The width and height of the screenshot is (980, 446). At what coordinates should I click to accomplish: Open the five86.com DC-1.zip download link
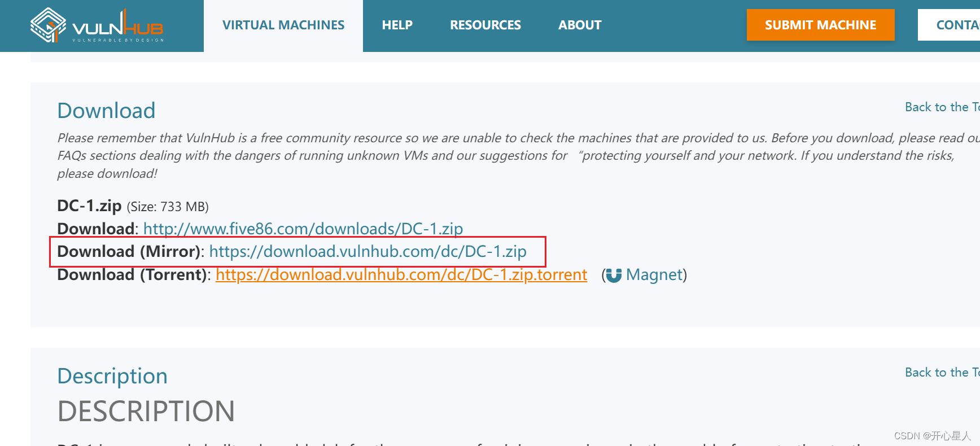click(x=303, y=229)
